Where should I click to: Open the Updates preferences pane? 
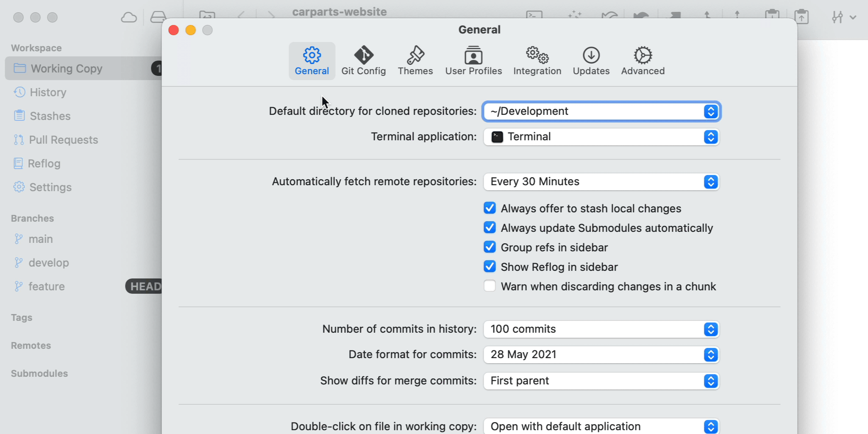(591, 61)
